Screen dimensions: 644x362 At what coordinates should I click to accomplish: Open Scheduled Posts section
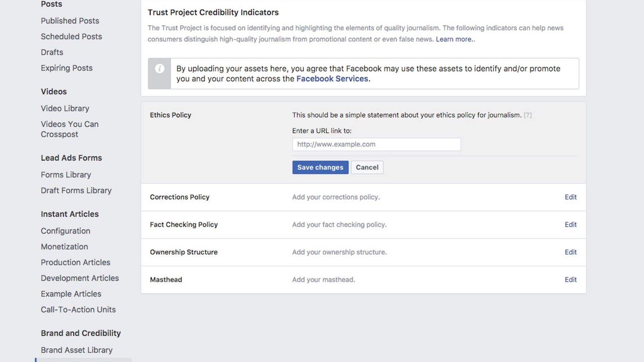71,37
